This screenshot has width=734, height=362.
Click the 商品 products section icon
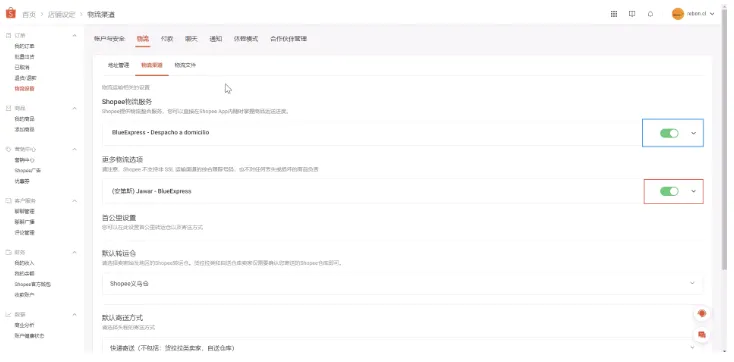click(x=8, y=108)
